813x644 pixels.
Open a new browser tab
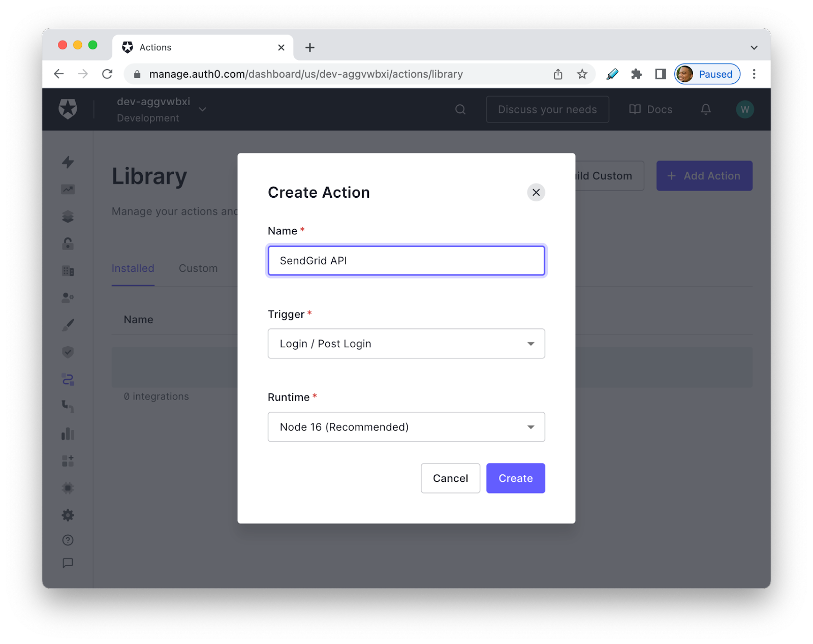(x=310, y=47)
